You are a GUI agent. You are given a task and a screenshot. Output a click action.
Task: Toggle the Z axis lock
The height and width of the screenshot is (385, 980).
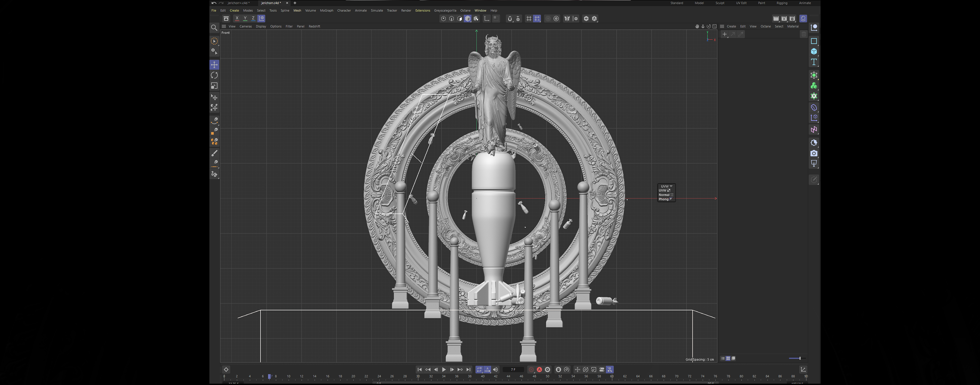click(x=253, y=18)
